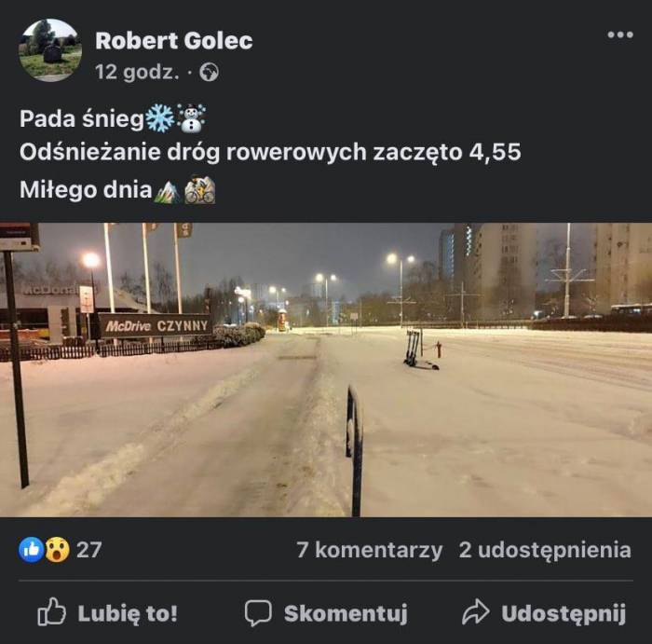View the 2 udostępnienia shares
The image size is (652, 644).
(x=545, y=550)
